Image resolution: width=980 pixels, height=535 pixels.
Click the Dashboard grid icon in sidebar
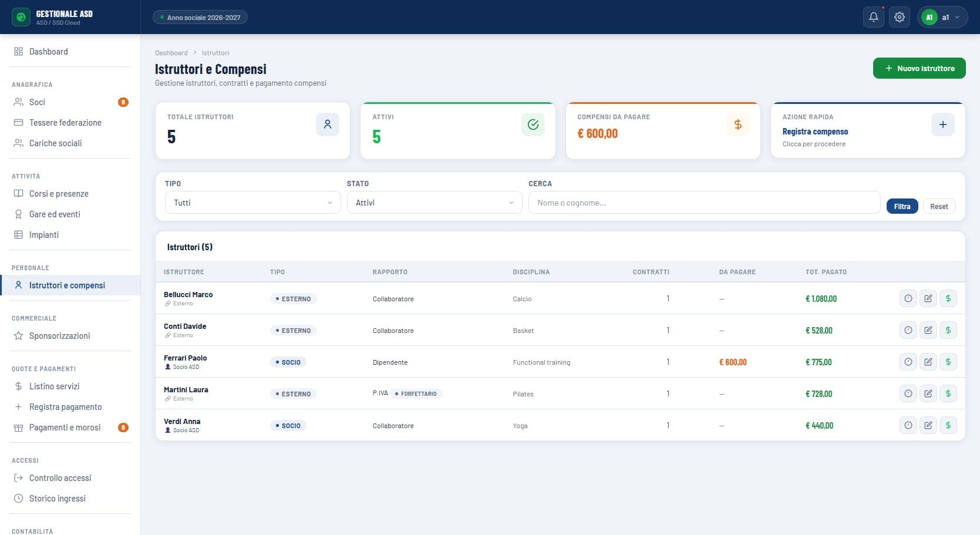coord(18,52)
